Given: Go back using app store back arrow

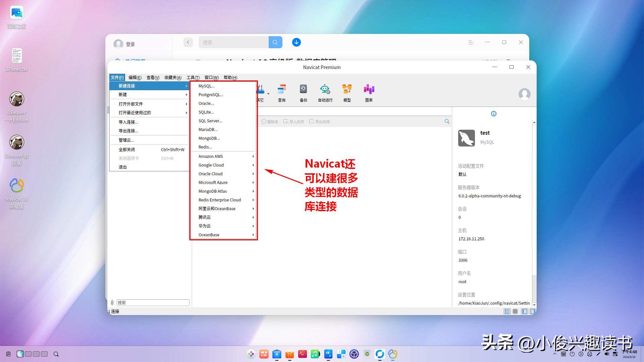Looking at the screenshot, I should 188,42.
